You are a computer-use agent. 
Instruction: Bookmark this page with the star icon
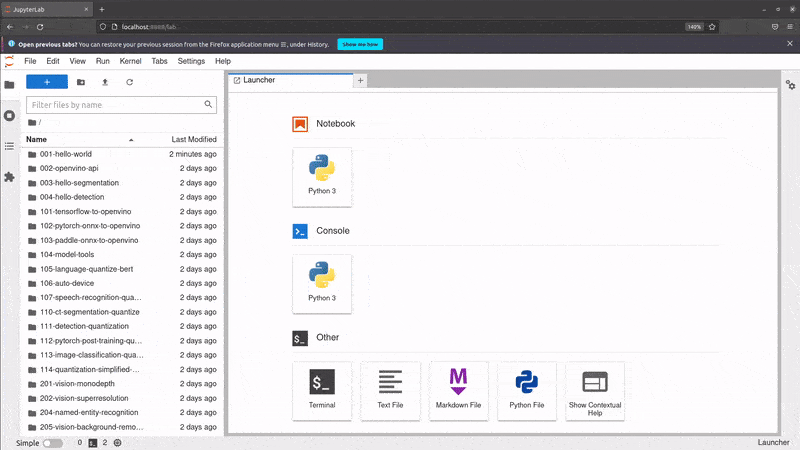(712, 27)
